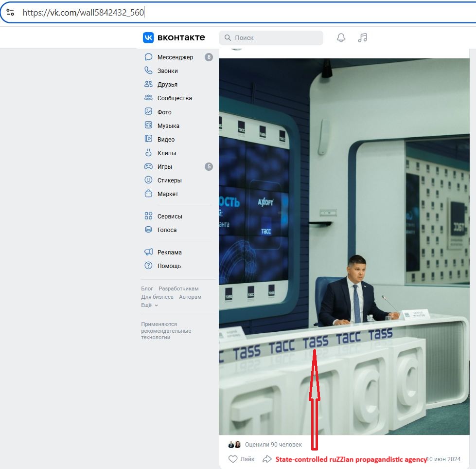Select Сообщества in sidebar menu
Image resolution: width=476 pixels, height=469 pixels.
click(175, 98)
